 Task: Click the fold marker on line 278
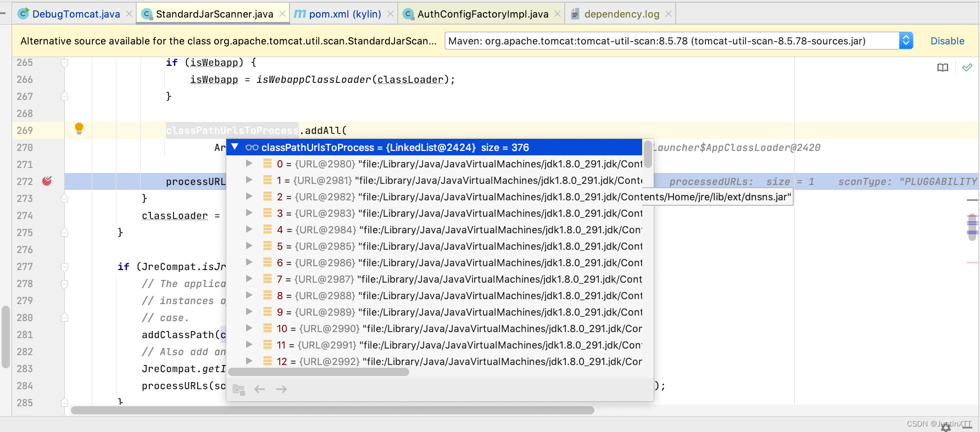point(64,284)
